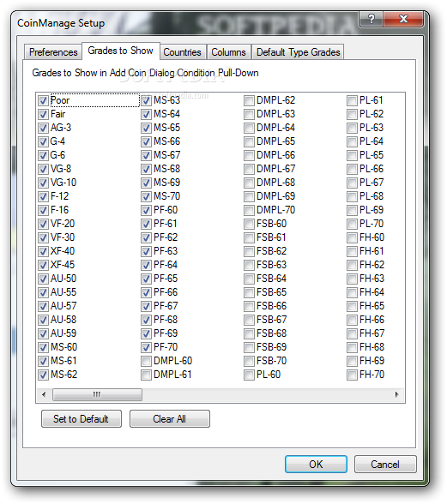Click the horizontal scrollbar empty track
The height and width of the screenshot is (504, 447).
coord(267,394)
